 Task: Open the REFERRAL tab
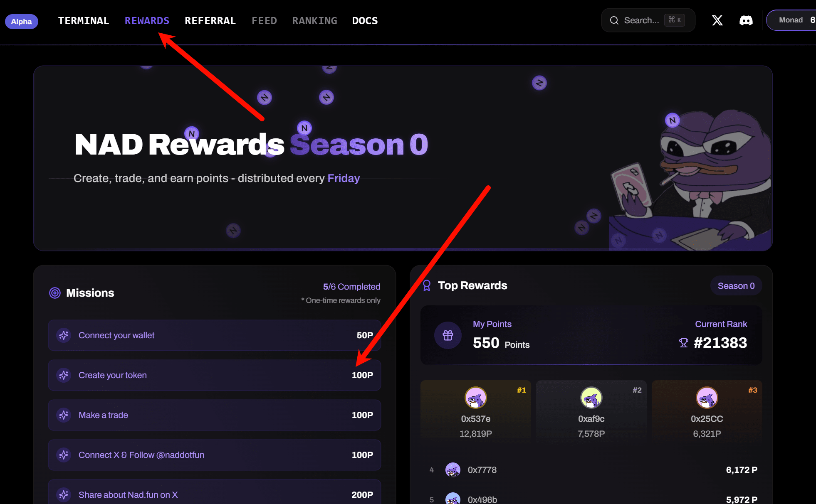210,20
